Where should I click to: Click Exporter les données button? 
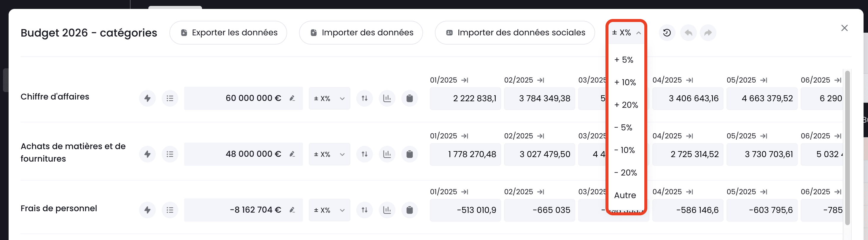[228, 33]
